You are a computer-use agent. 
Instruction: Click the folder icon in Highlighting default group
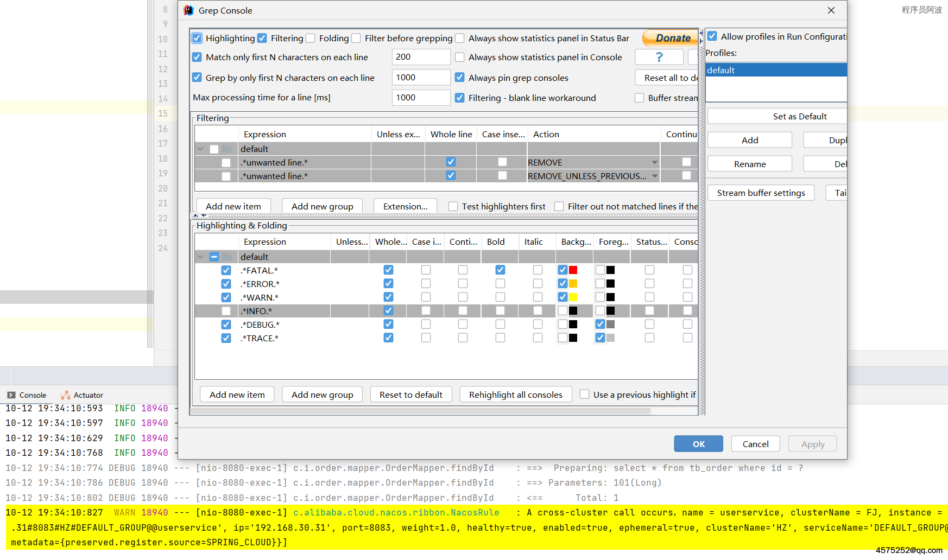click(227, 257)
